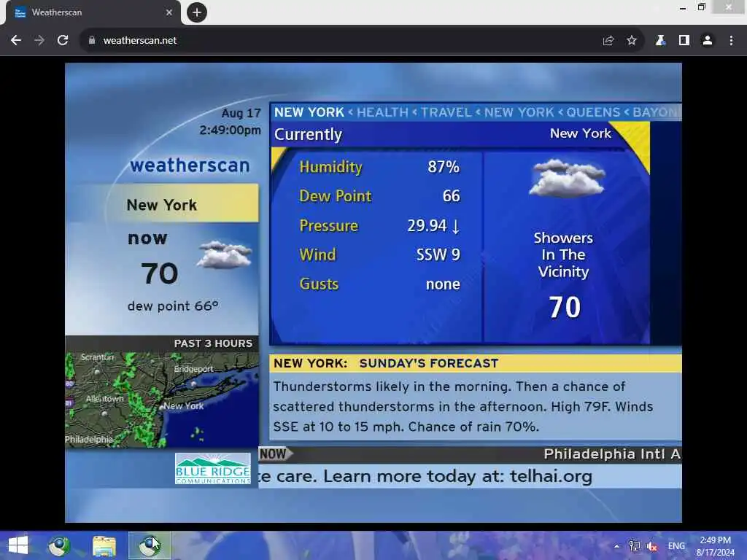
Task: Minimize the browser window
Action: pyautogui.click(x=683, y=7)
